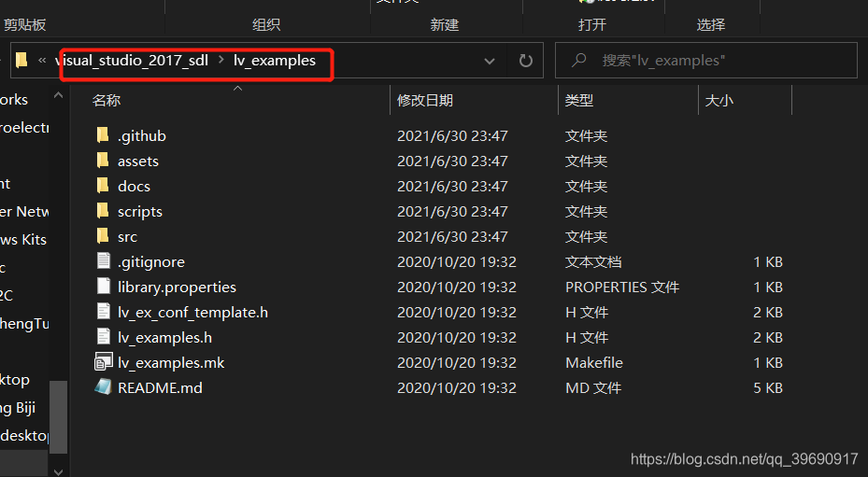Select the scripts folder name
The width and height of the screenshot is (868, 477).
pyautogui.click(x=140, y=212)
